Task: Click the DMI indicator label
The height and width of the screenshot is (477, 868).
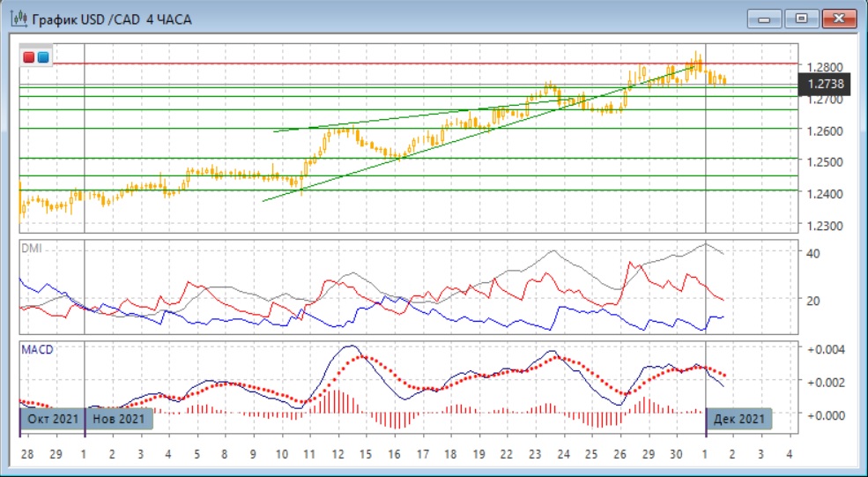Action: [x=31, y=250]
